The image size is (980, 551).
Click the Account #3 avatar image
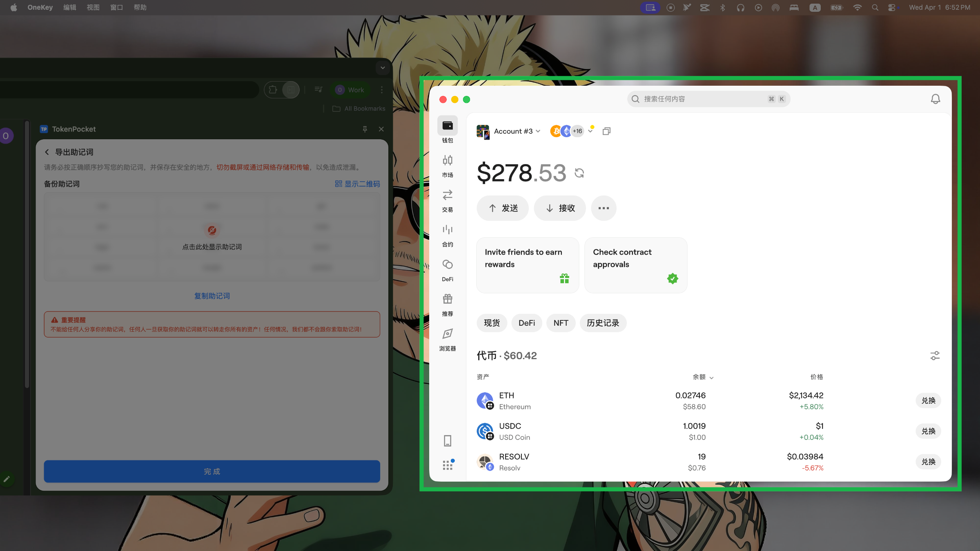pos(483,131)
